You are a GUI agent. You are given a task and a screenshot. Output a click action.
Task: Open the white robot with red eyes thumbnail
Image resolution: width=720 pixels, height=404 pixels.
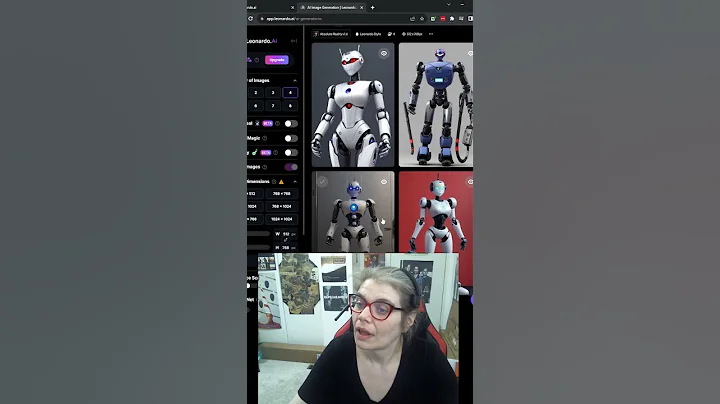click(353, 105)
